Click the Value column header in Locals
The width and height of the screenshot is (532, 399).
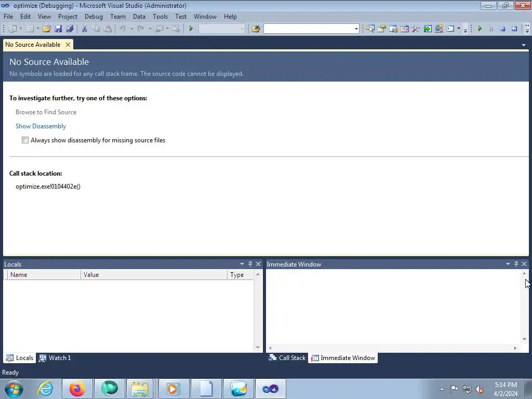click(154, 275)
